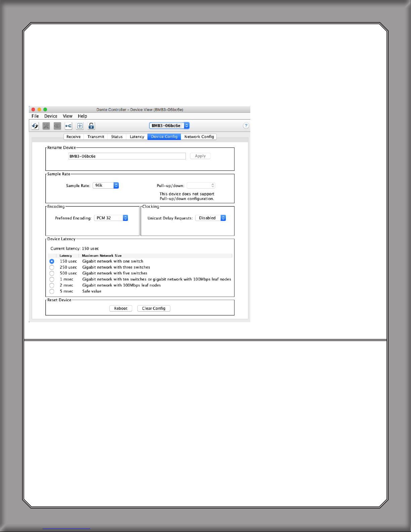Click the padlock device lock icon
Screen dimensions: 411x532
(91, 126)
